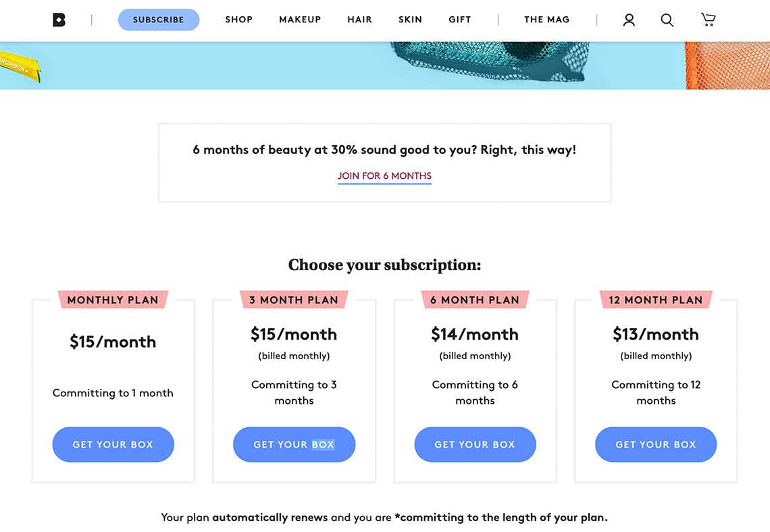The width and height of the screenshot is (770, 532).
Task: Select the Monthly Plan pink label
Action: pos(113,300)
